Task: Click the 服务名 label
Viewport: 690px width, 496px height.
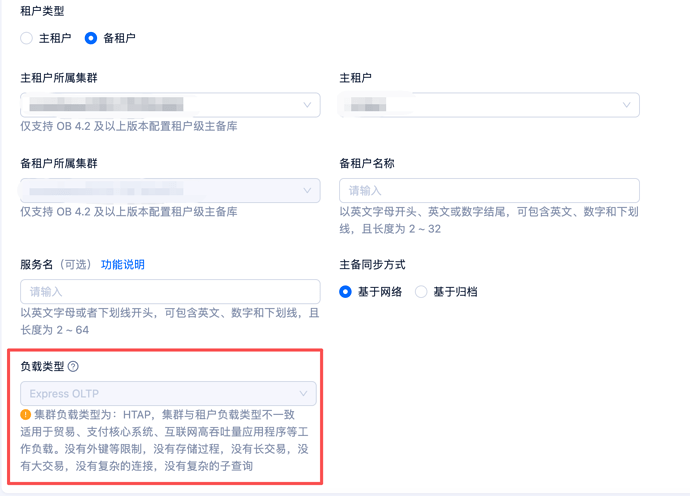Action: coord(37,265)
